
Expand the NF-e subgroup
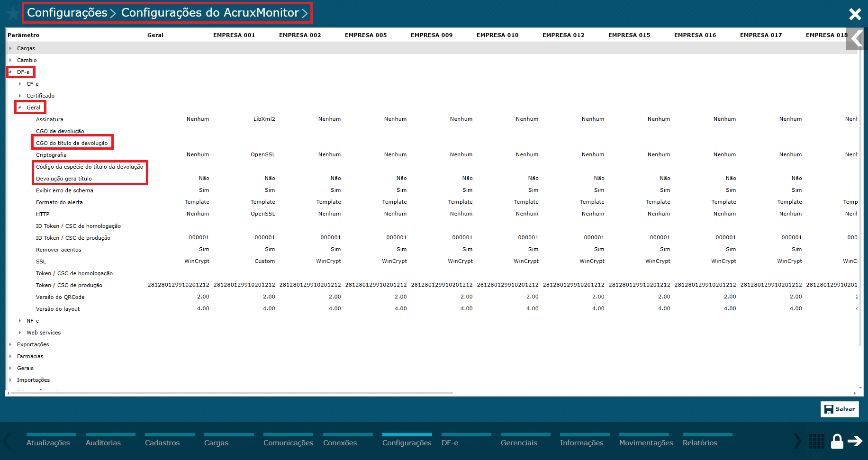pyautogui.click(x=20, y=321)
